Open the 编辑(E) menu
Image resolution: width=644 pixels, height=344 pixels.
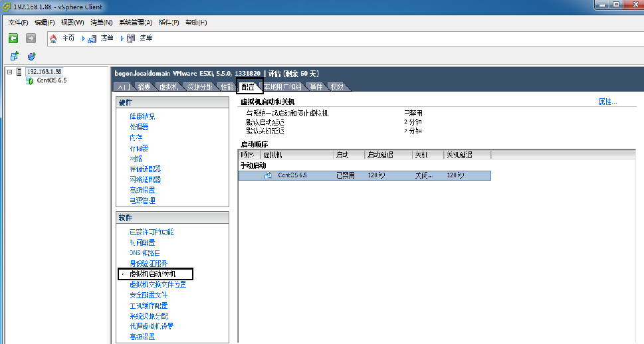pos(45,23)
